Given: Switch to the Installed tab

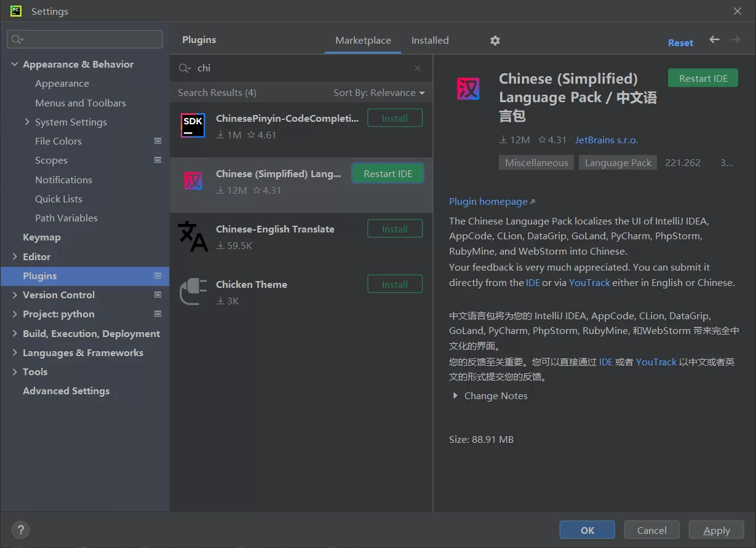Looking at the screenshot, I should [429, 40].
